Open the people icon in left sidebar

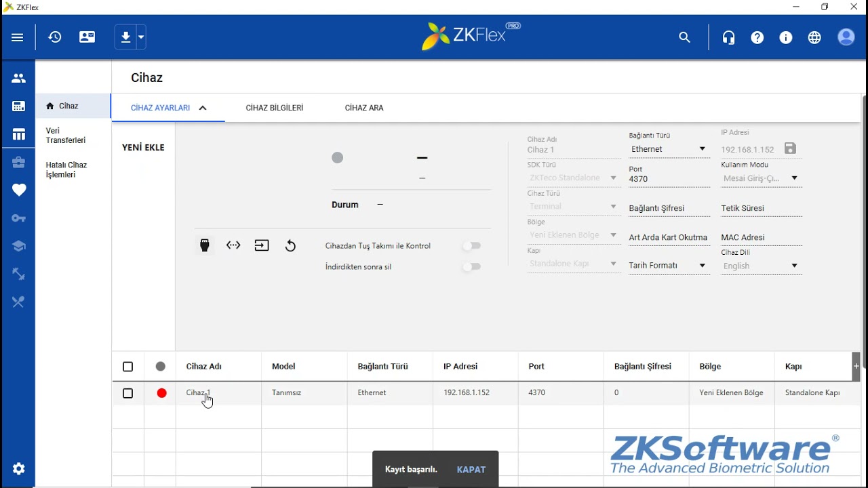click(x=18, y=78)
